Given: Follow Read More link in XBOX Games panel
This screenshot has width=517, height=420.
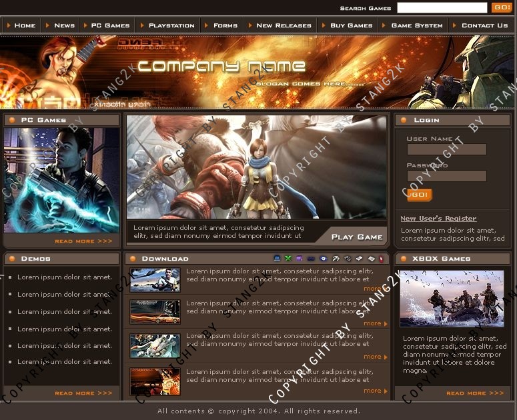Looking at the screenshot, I should click(x=475, y=393).
